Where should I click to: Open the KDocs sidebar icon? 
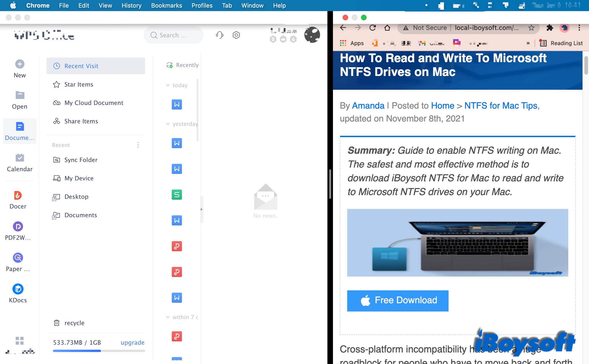(x=18, y=289)
